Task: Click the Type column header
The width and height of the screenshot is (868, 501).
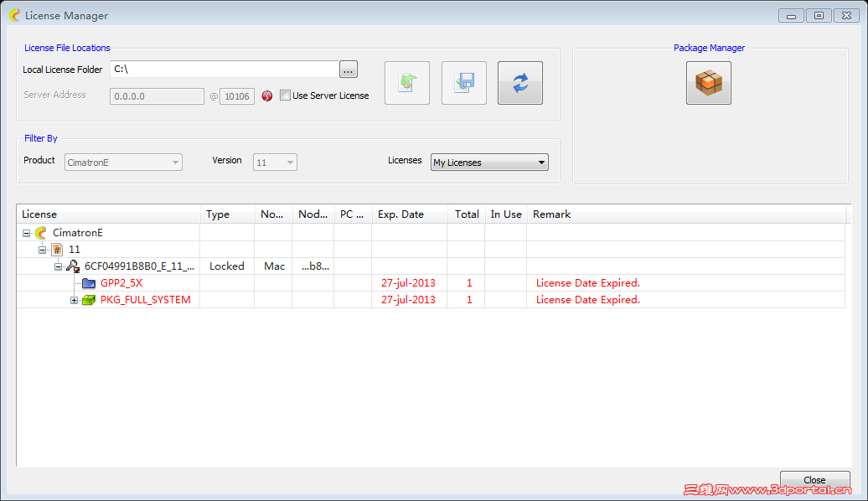Action: 228,214
